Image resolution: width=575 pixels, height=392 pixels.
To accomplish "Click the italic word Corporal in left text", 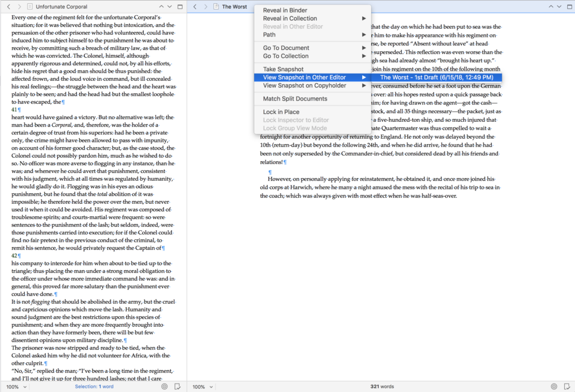I will tap(61, 125).
